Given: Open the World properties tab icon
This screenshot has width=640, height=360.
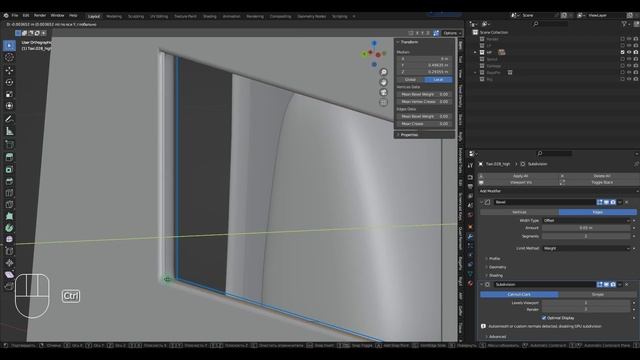Looking at the screenshot, I should (470, 215).
